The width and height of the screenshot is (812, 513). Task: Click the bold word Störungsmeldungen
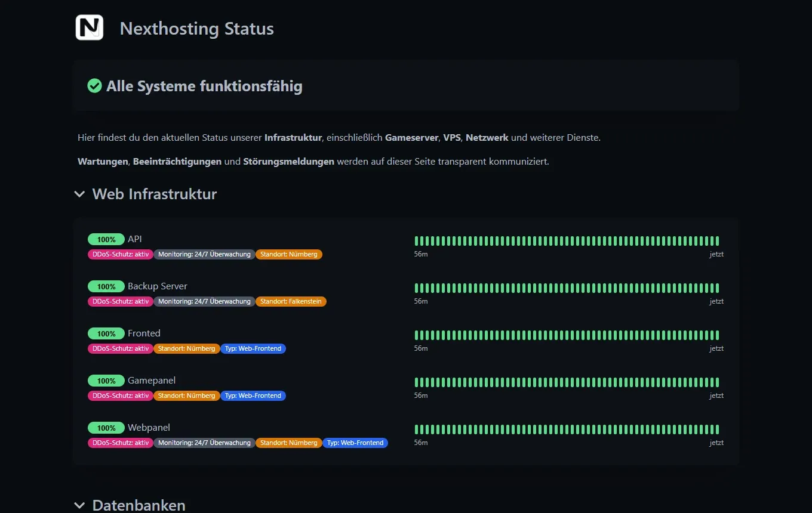(x=289, y=162)
